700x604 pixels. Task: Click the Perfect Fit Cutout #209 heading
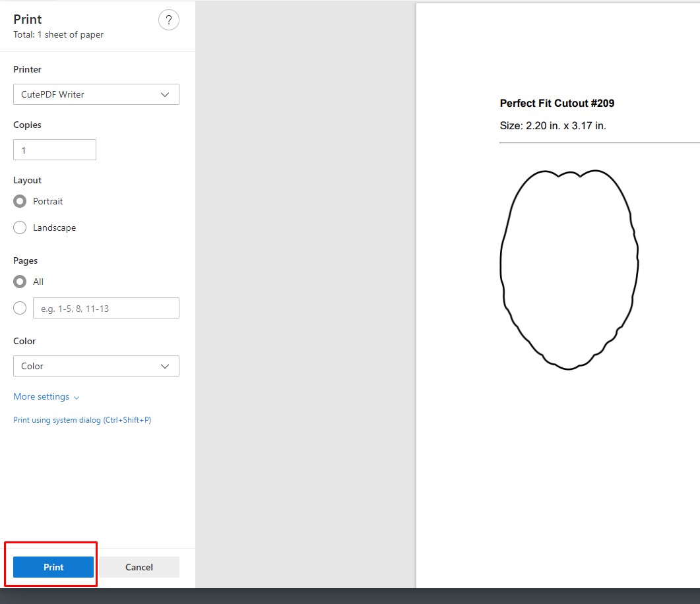tap(557, 103)
